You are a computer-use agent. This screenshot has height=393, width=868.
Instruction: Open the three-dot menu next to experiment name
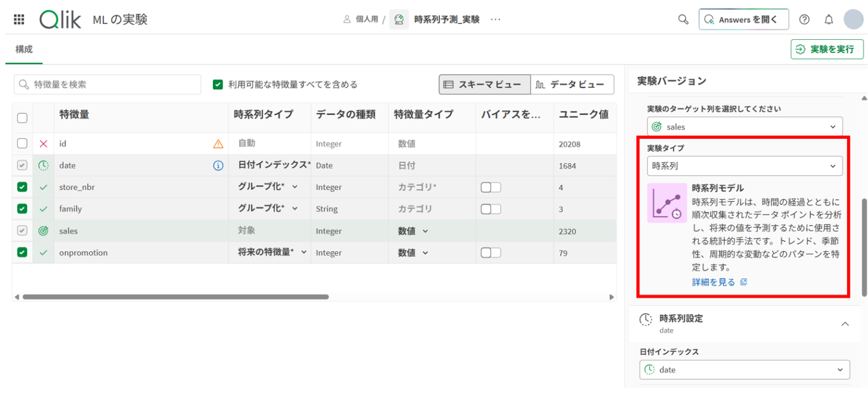495,19
